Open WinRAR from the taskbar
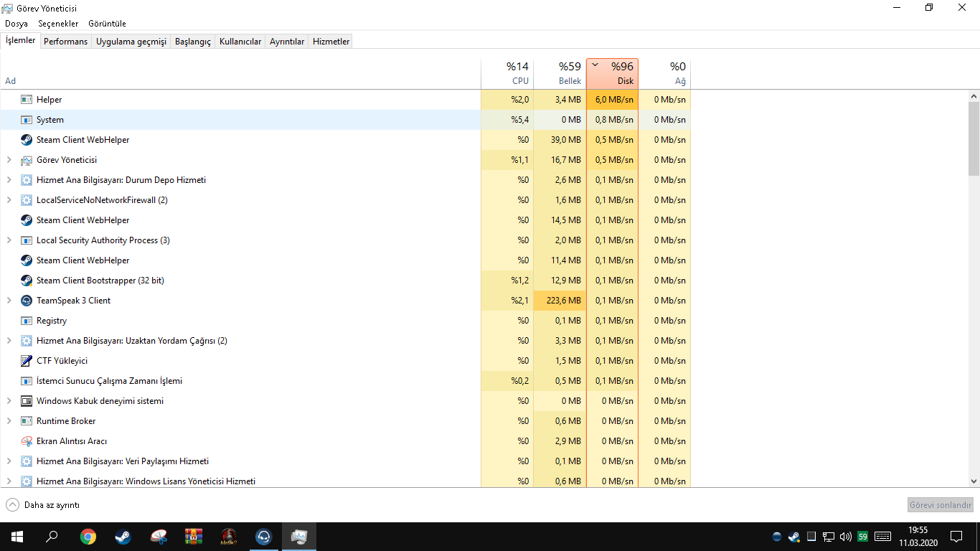Image resolution: width=980 pixels, height=551 pixels. point(194,537)
